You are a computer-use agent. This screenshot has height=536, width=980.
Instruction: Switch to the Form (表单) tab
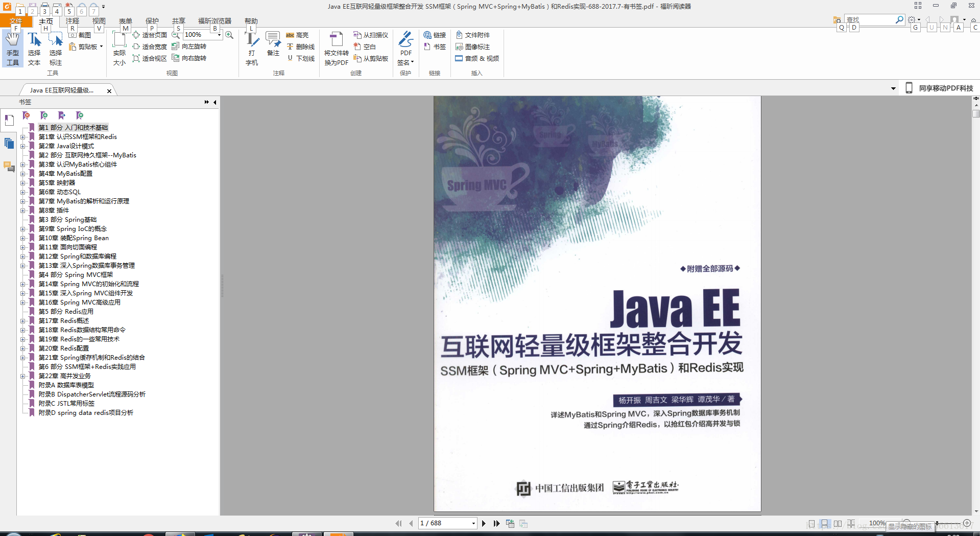(x=126, y=21)
